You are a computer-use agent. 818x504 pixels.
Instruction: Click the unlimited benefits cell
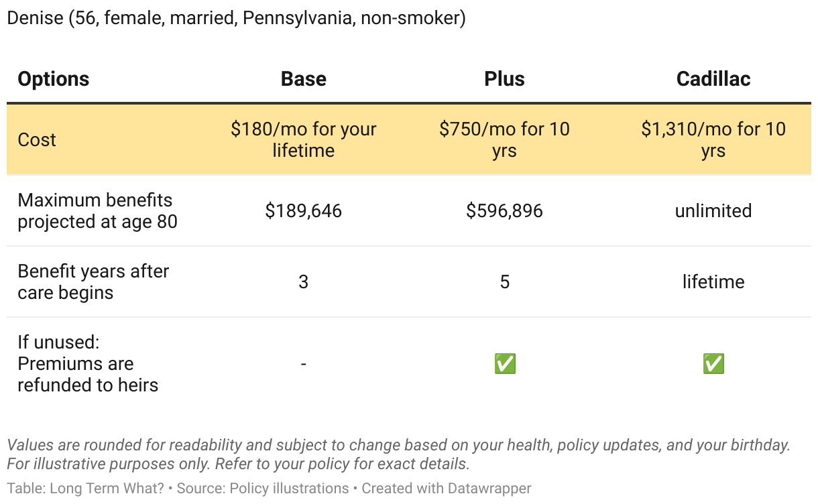point(713,211)
